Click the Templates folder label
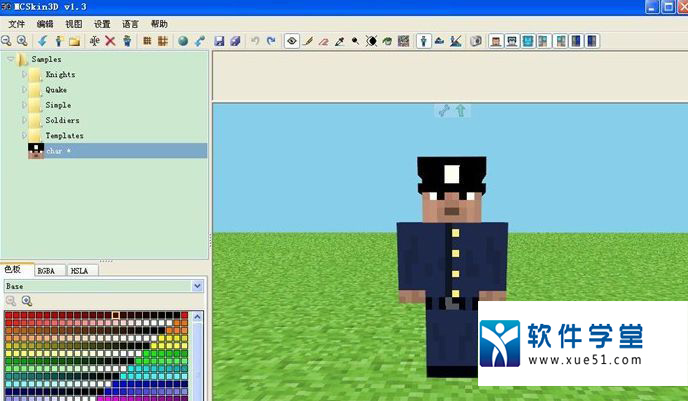 click(x=64, y=135)
